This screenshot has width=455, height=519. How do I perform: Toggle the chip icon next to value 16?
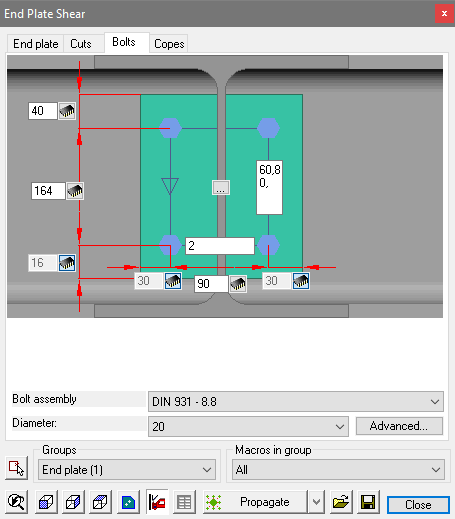click(67, 263)
